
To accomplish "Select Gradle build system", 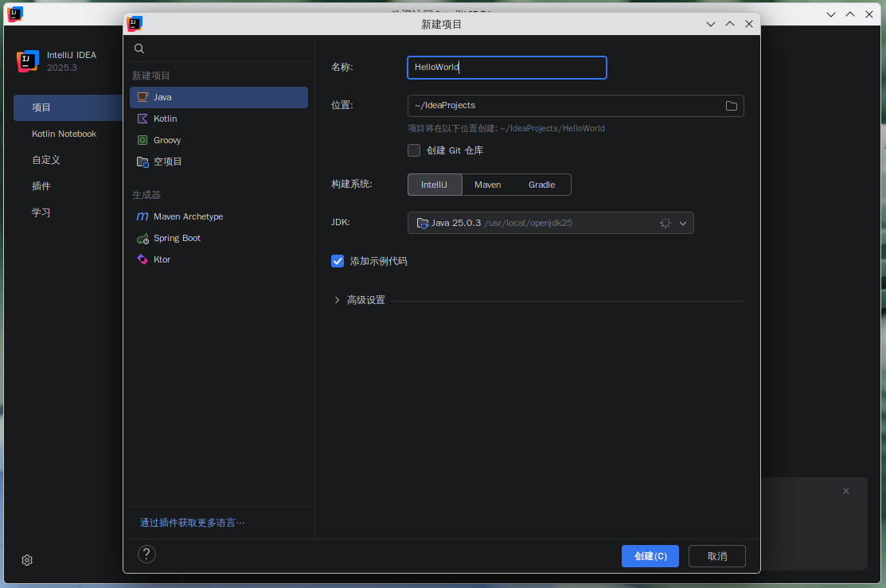I will [541, 185].
